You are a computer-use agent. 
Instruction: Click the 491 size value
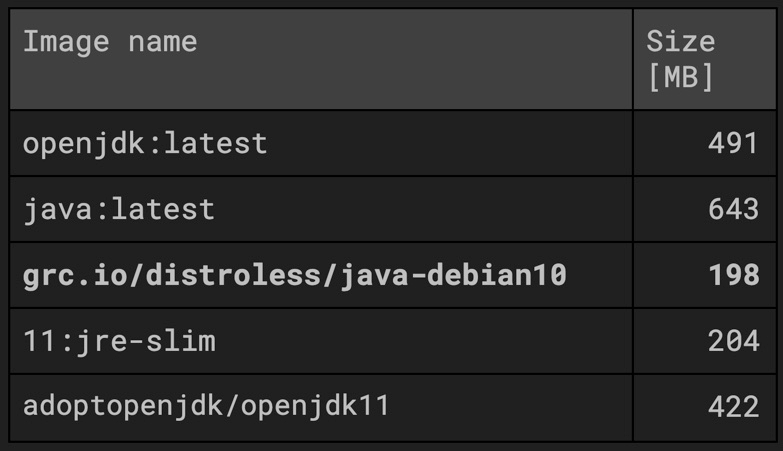(733, 143)
